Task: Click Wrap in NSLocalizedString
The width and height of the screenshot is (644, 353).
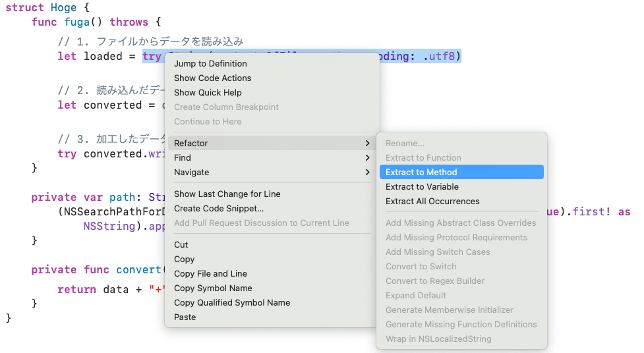Action: tap(461, 339)
